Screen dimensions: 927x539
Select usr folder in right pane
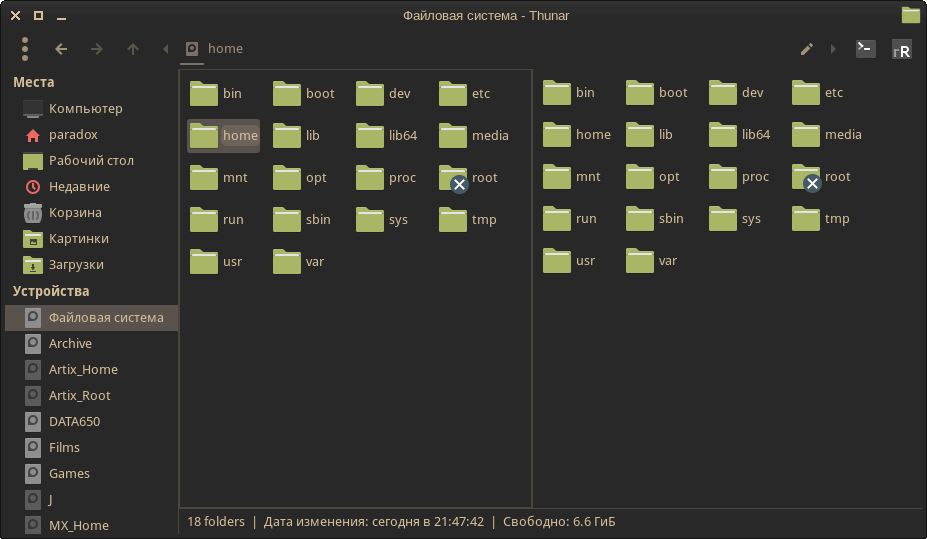(x=569, y=260)
